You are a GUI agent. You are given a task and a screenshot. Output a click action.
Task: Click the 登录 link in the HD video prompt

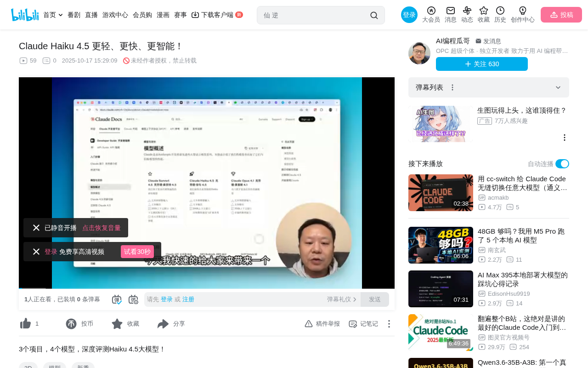coord(51,252)
